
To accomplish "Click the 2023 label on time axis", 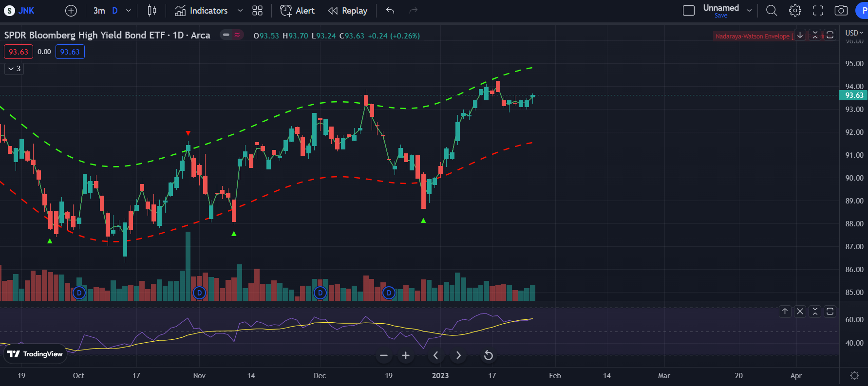I will (x=440, y=376).
